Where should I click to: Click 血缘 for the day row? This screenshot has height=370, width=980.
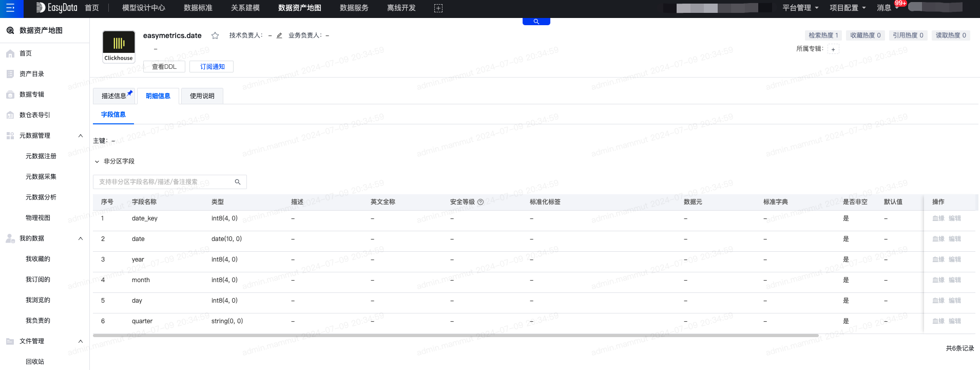pyautogui.click(x=938, y=301)
